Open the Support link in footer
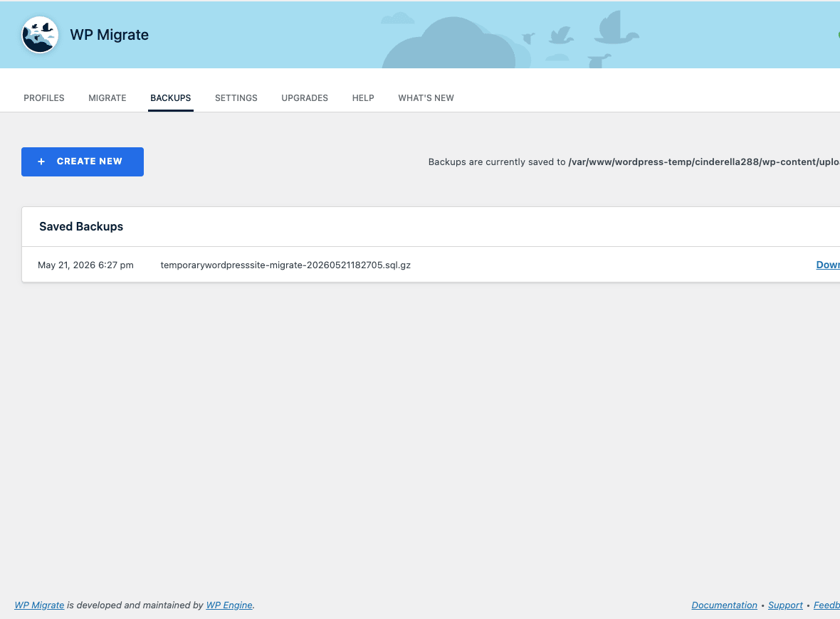 [785, 605]
